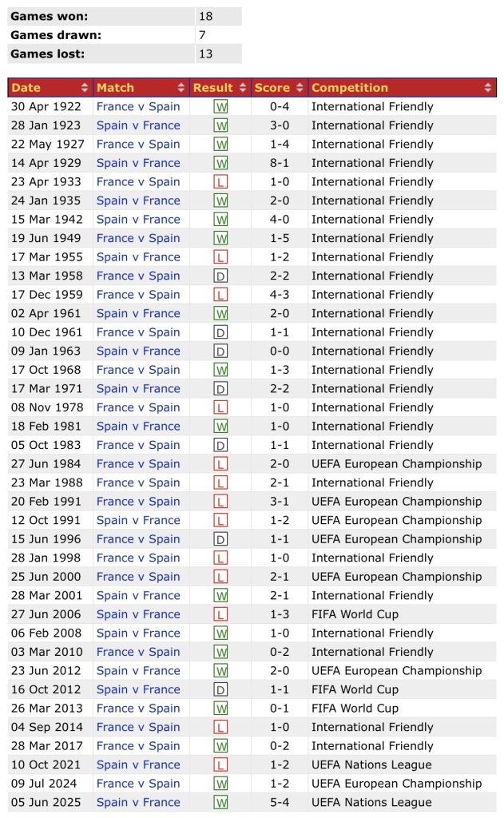The width and height of the screenshot is (504, 818).
Task: Click the D result icon for 16 Oct 2012
Action: click(x=220, y=689)
